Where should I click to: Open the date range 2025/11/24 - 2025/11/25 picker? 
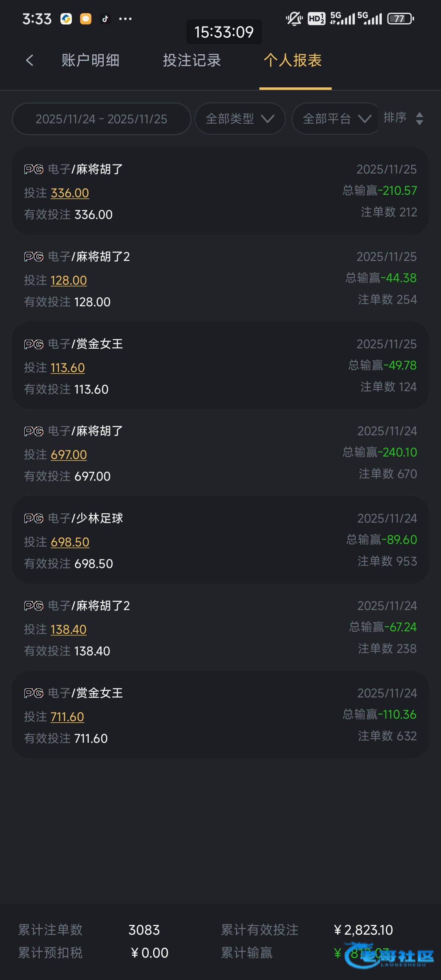pos(101,119)
